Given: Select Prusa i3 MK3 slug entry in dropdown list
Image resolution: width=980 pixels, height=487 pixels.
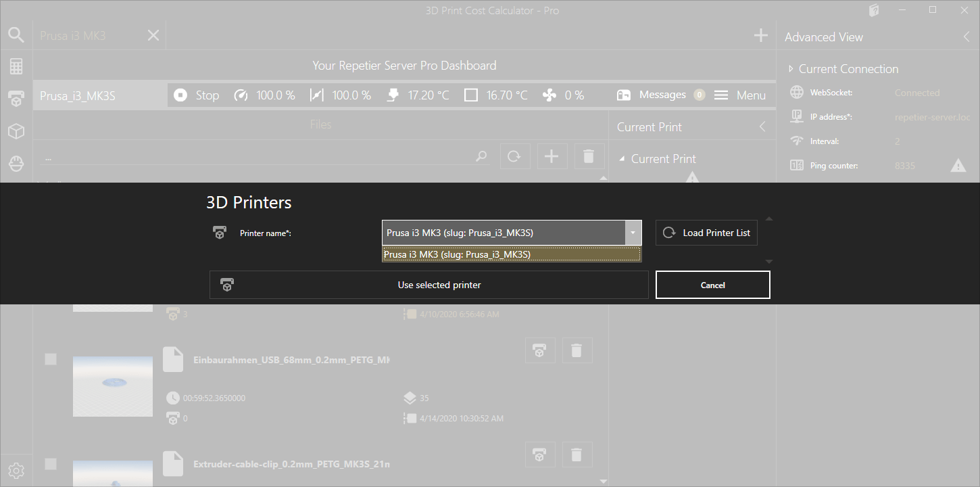Looking at the screenshot, I should click(511, 254).
